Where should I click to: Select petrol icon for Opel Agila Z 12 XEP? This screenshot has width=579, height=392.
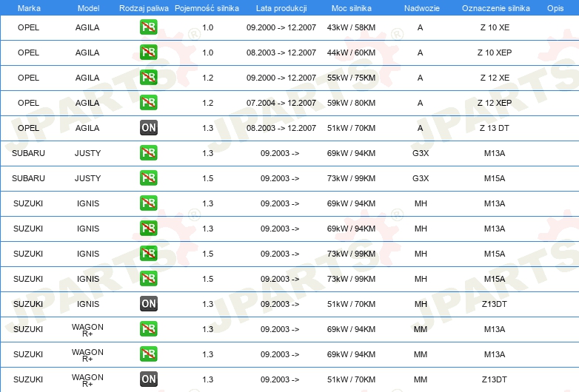(x=148, y=103)
